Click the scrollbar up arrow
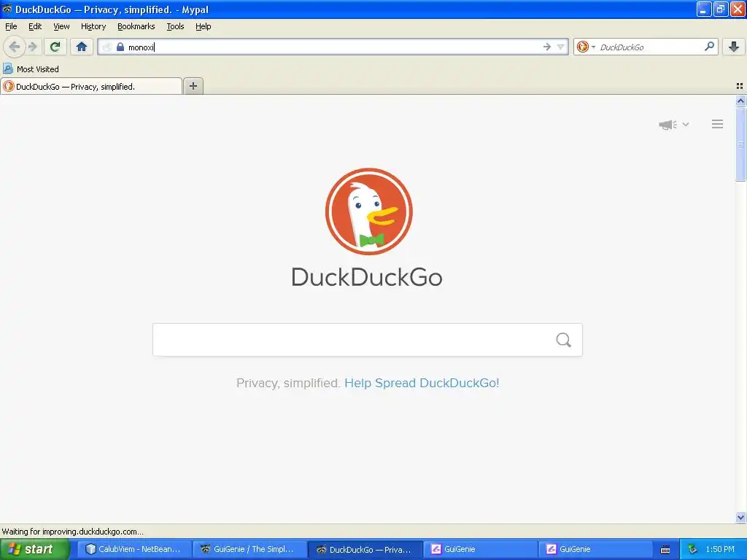The height and width of the screenshot is (560, 747). (740, 101)
